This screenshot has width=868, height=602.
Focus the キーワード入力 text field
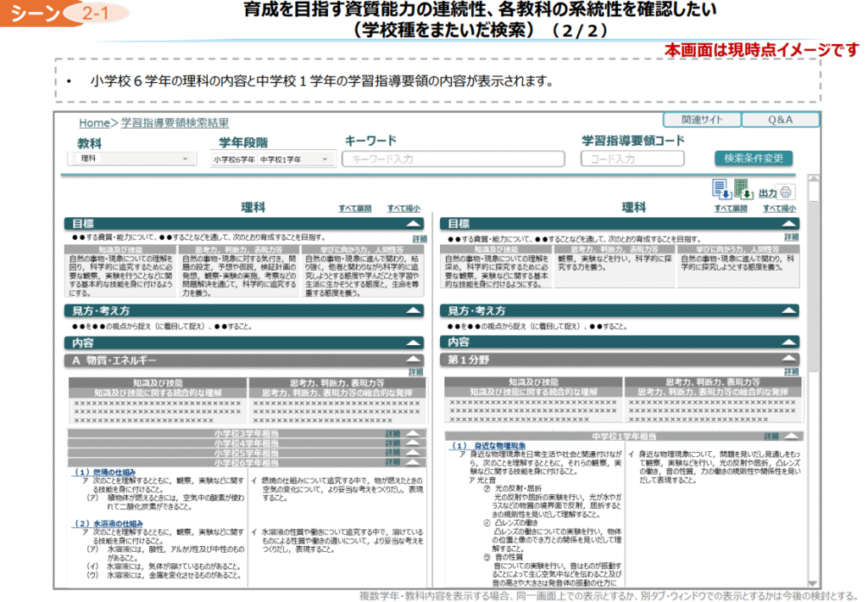(x=453, y=159)
